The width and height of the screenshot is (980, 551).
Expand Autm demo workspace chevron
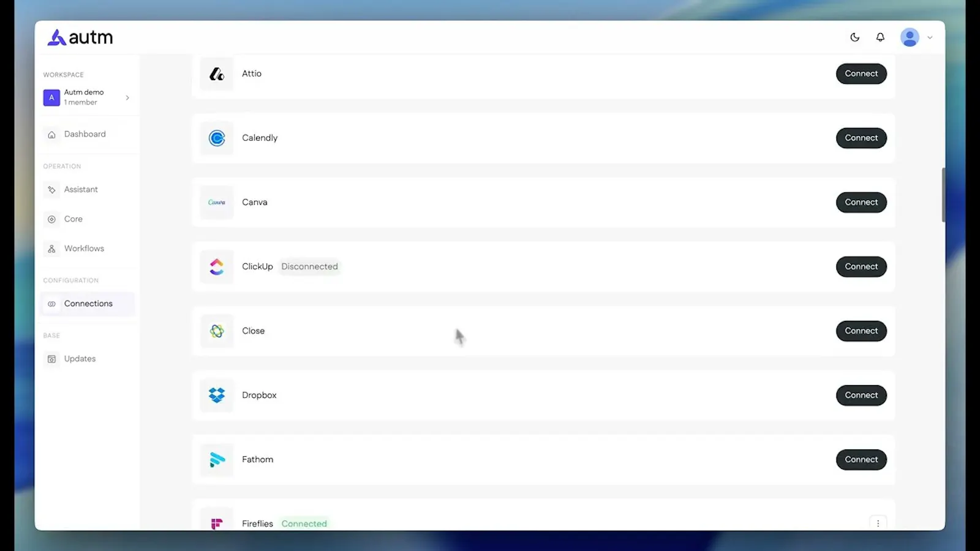127,97
